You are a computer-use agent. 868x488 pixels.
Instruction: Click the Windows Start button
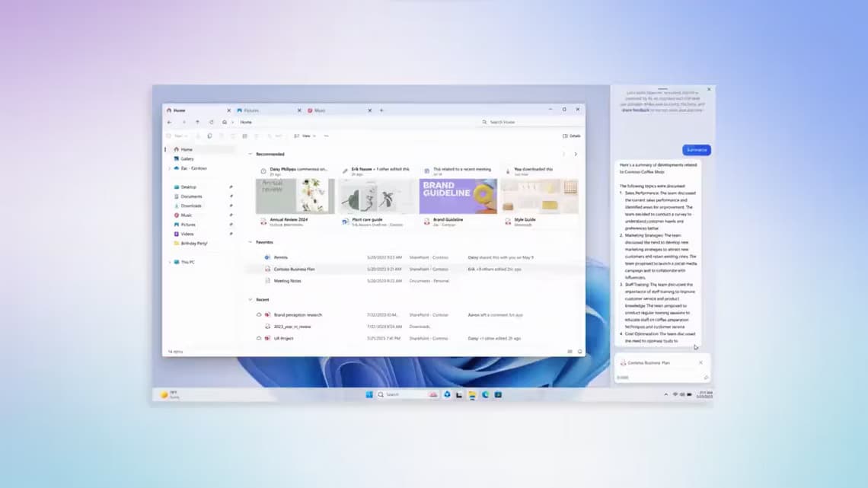tap(369, 394)
